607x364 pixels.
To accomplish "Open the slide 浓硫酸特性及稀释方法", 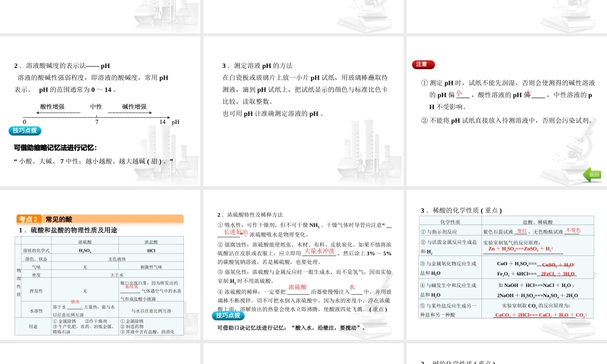I will point(303,265).
